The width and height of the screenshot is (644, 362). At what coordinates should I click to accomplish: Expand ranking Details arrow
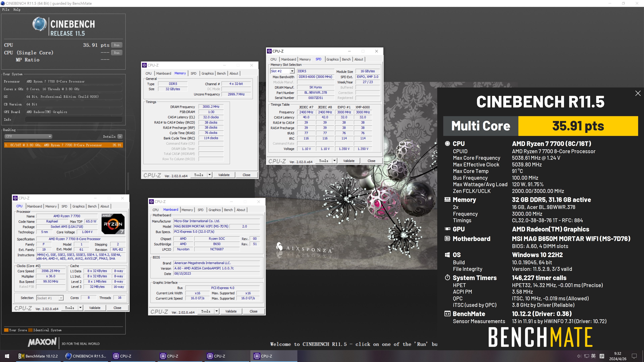[120, 136]
